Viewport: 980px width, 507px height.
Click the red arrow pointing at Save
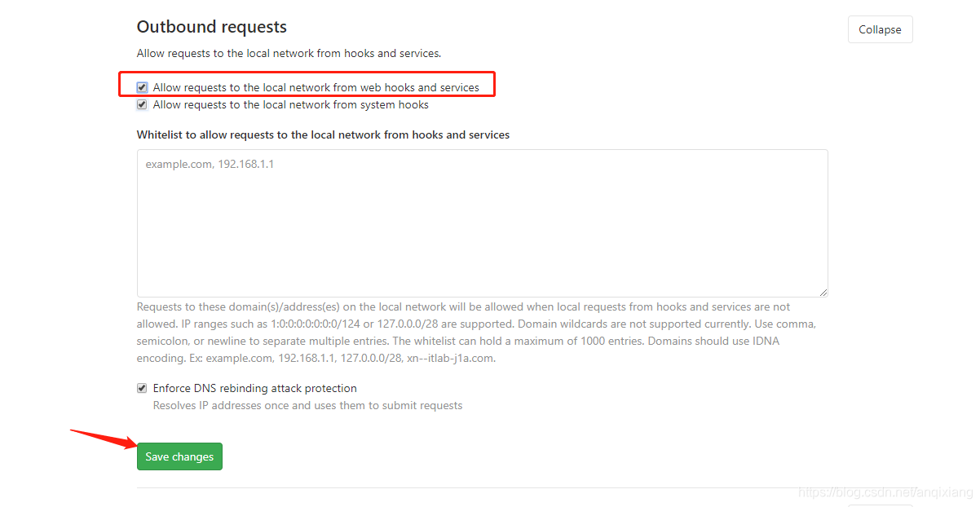[104, 439]
